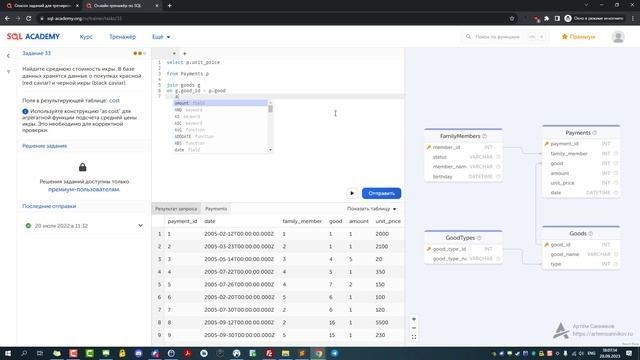The height and width of the screenshot is (360, 640).
Task: Open editor tab dropdown arrow
Action: click(x=174, y=53)
